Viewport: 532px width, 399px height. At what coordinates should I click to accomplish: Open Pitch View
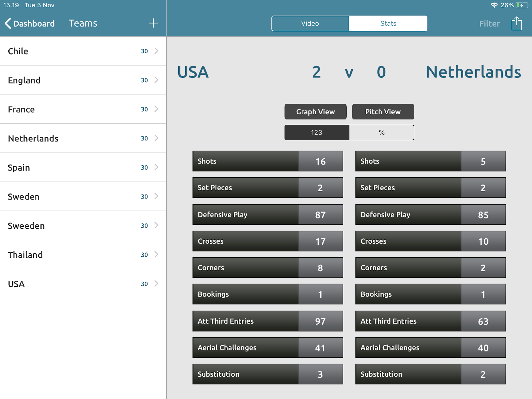tap(383, 112)
